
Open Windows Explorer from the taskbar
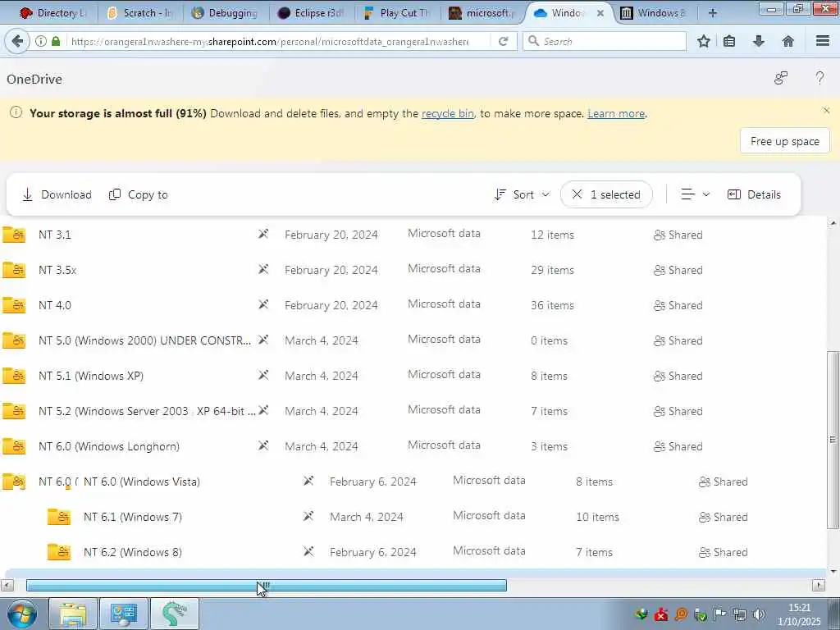tap(73, 614)
